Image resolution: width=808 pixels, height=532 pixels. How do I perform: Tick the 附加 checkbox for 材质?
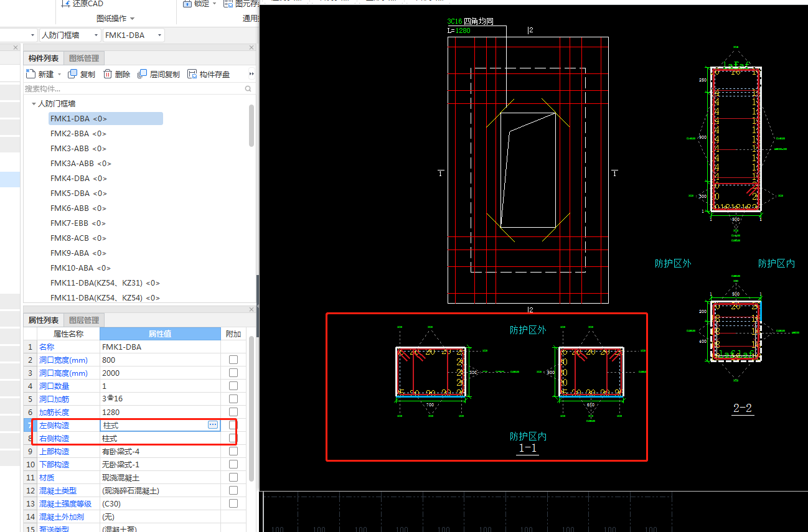point(233,477)
